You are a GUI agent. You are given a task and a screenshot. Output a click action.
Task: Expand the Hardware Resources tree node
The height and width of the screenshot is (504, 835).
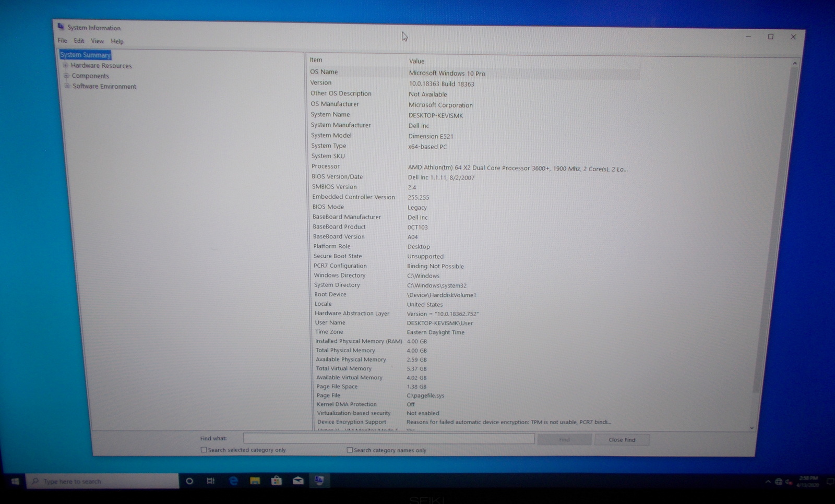66,65
